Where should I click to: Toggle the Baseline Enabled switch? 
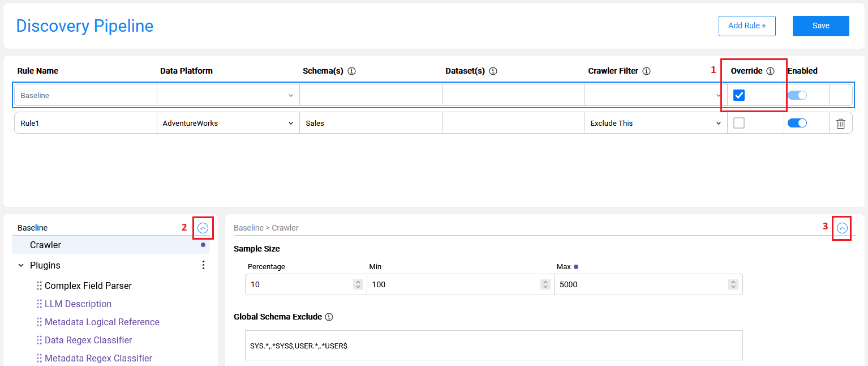[x=797, y=95]
